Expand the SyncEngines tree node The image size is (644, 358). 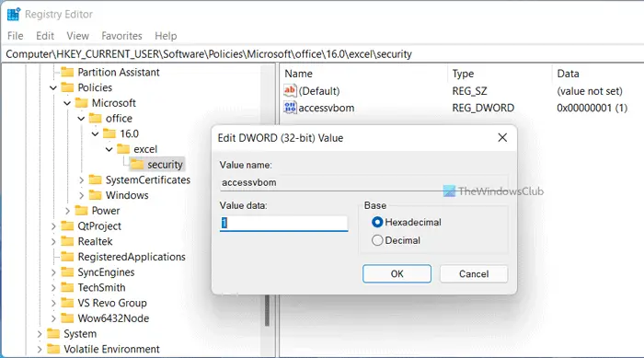53,272
